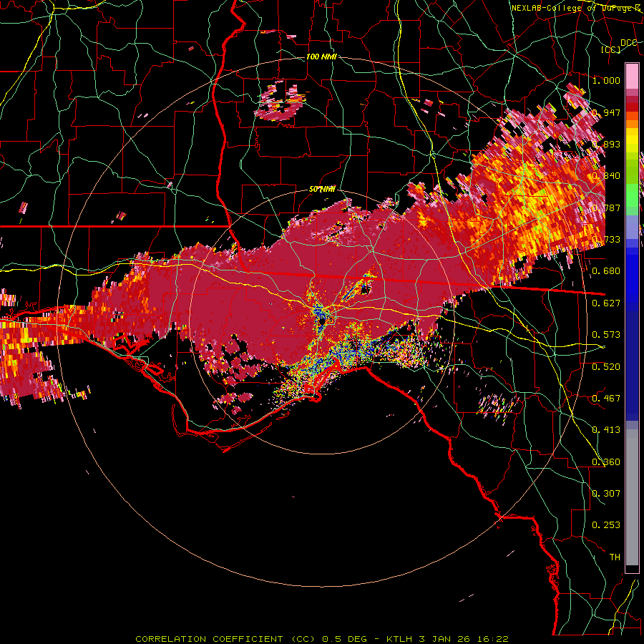Click the Correlation Coefficient caption at the bottom
The height and width of the screenshot is (644, 644).
point(321,639)
